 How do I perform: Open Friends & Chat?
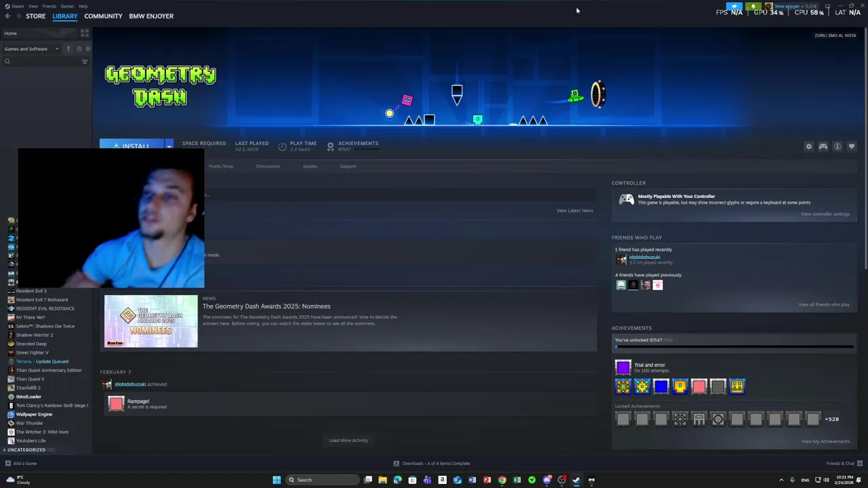click(844, 464)
